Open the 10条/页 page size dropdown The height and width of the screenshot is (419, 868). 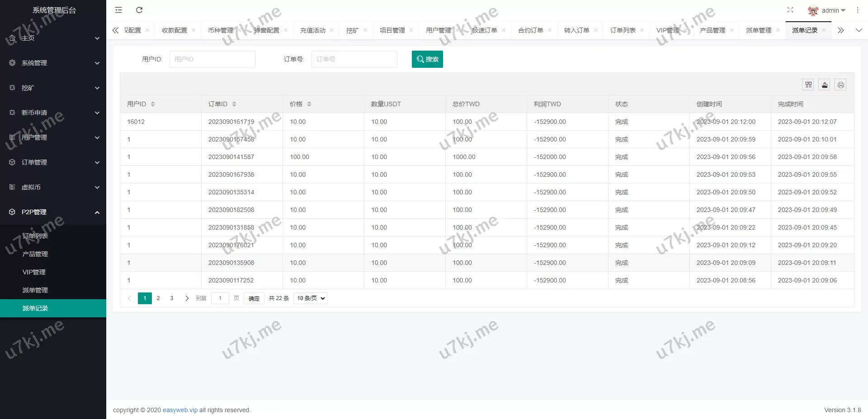click(x=310, y=298)
